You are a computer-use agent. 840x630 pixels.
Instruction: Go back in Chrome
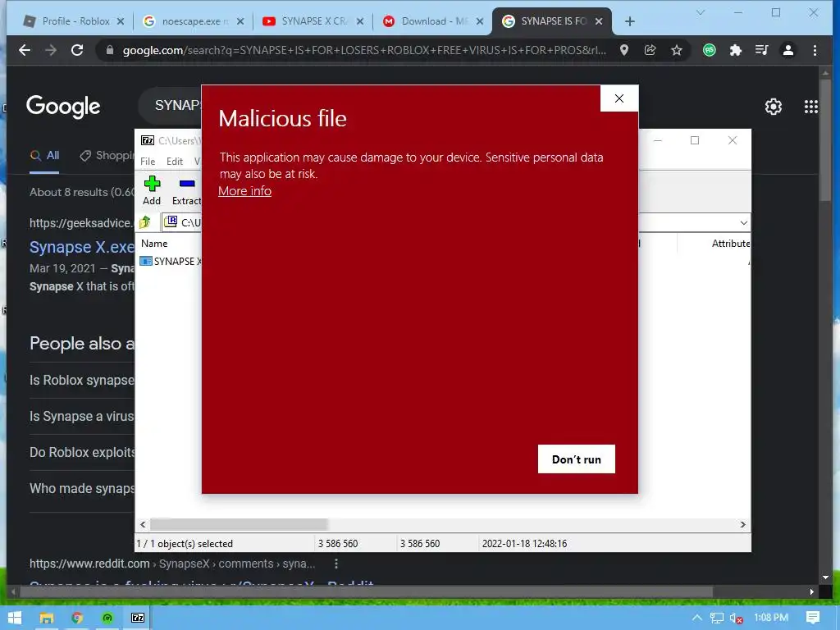pyautogui.click(x=25, y=50)
